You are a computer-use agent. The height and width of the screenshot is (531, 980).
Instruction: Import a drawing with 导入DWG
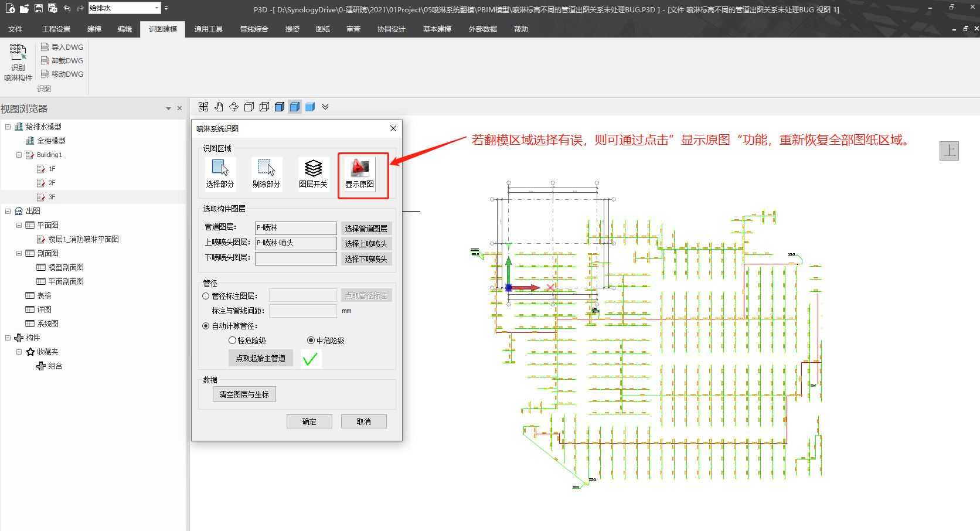(62, 47)
